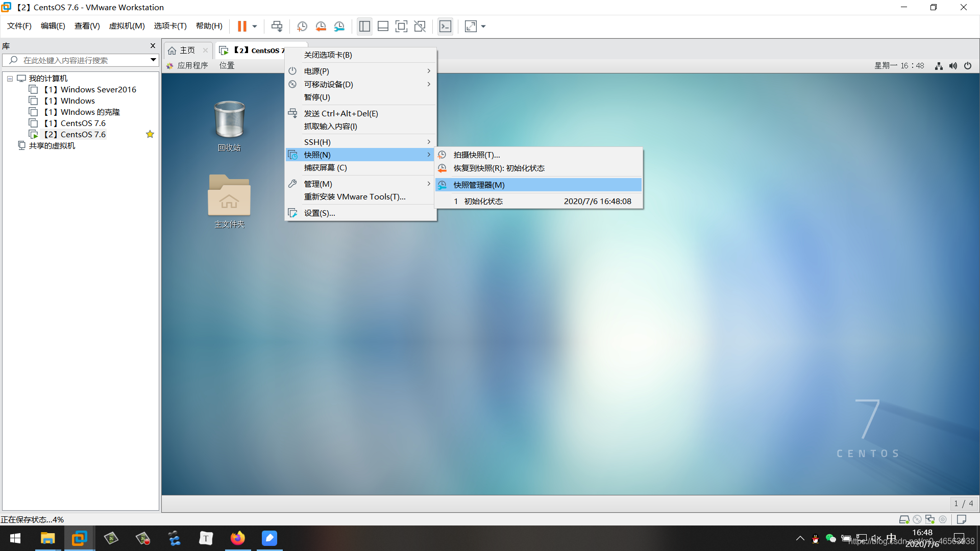This screenshot has width=980, height=551.
Task: Open the 编辑(E) menu
Action: 53,26
